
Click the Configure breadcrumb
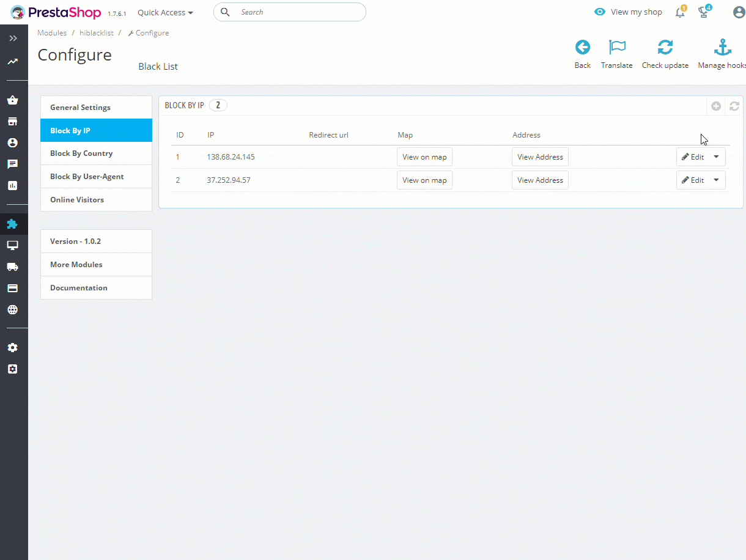pyautogui.click(x=149, y=33)
